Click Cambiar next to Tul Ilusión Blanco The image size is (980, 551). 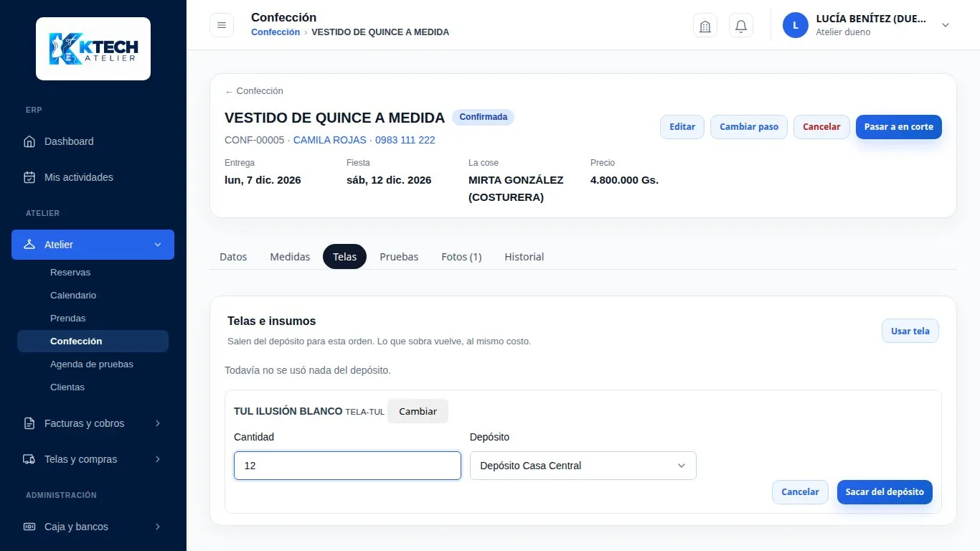tap(418, 411)
